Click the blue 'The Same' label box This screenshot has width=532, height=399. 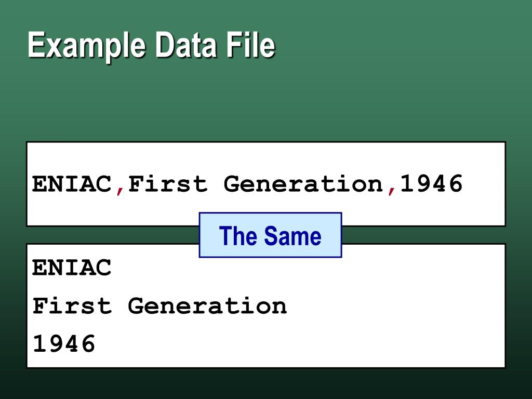coord(270,235)
